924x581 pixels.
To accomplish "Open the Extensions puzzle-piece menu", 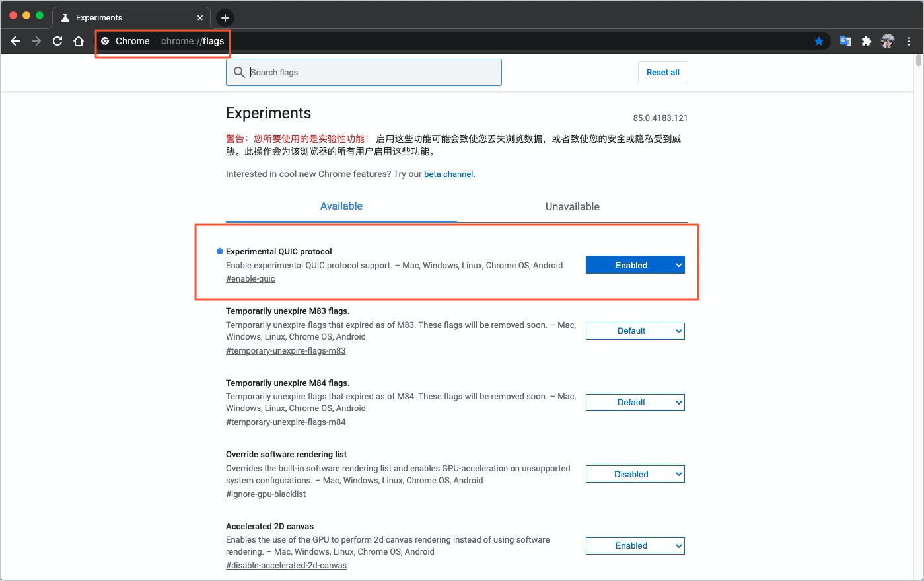I will pos(867,41).
